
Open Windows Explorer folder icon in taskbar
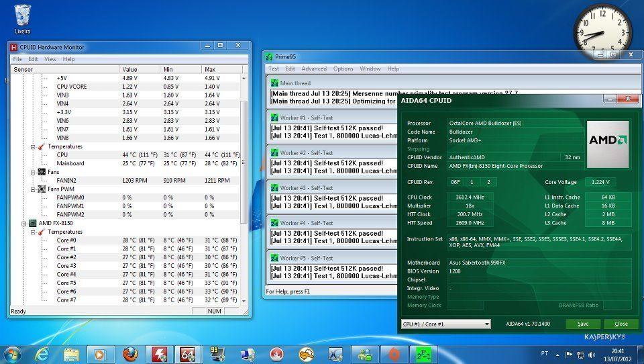72,353
